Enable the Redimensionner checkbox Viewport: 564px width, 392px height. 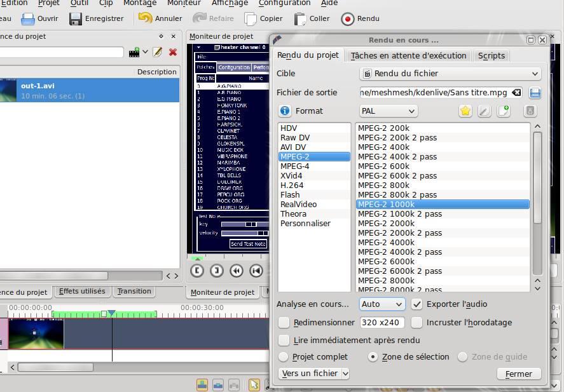click(284, 323)
